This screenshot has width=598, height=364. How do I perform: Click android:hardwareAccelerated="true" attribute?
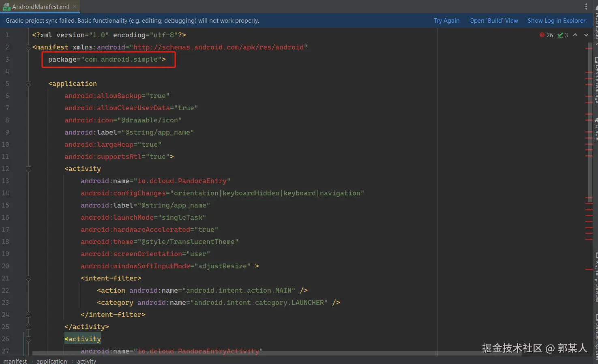coord(150,230)
